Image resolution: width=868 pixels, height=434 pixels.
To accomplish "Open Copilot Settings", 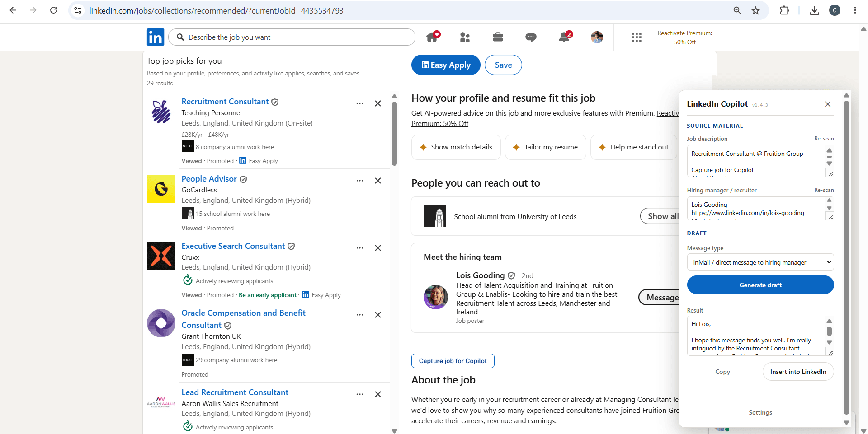I will (760, 412).
